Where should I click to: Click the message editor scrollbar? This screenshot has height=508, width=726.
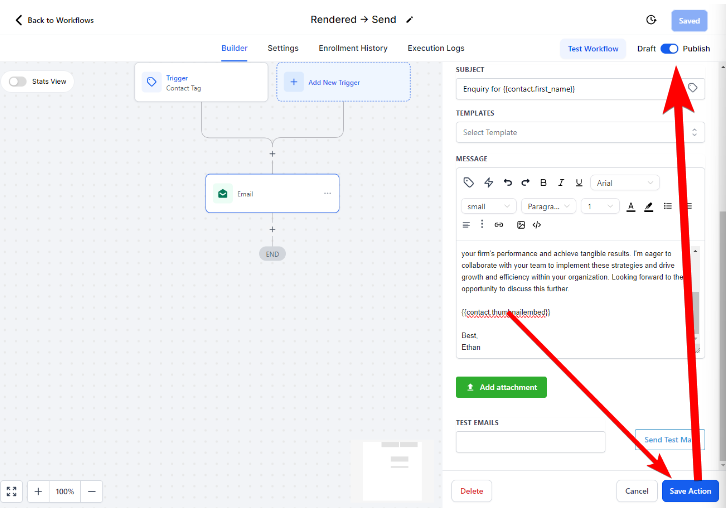coord(695,312)
